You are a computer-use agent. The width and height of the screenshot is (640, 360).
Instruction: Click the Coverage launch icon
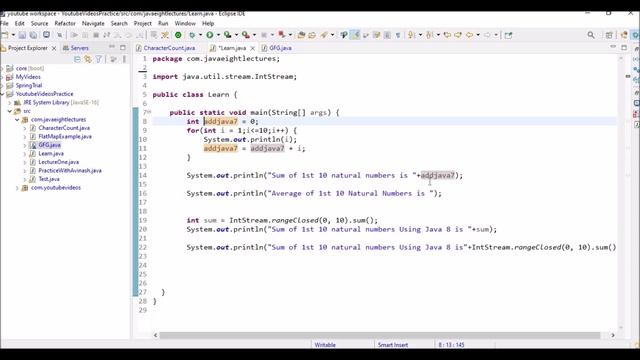pyautogui.click(x=228, y=35)
